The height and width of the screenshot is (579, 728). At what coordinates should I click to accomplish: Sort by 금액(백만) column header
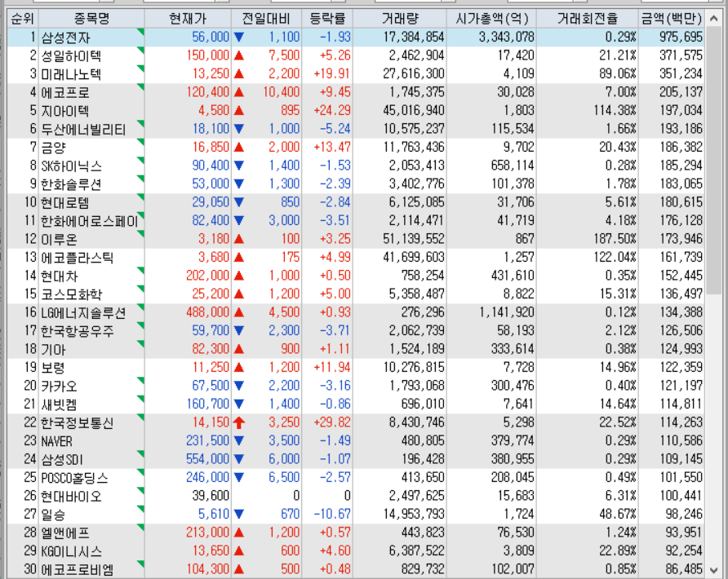point(672,19)
